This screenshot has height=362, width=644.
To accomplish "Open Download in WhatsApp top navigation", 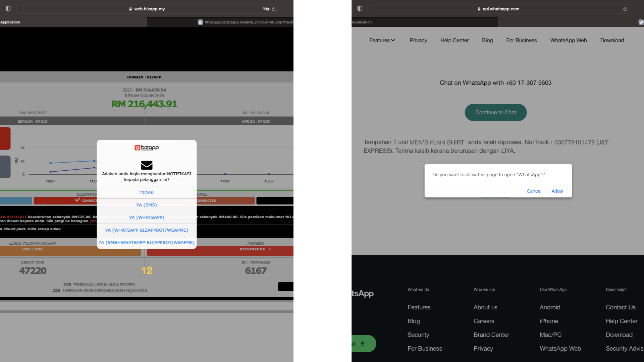I will tap(612, 40).
